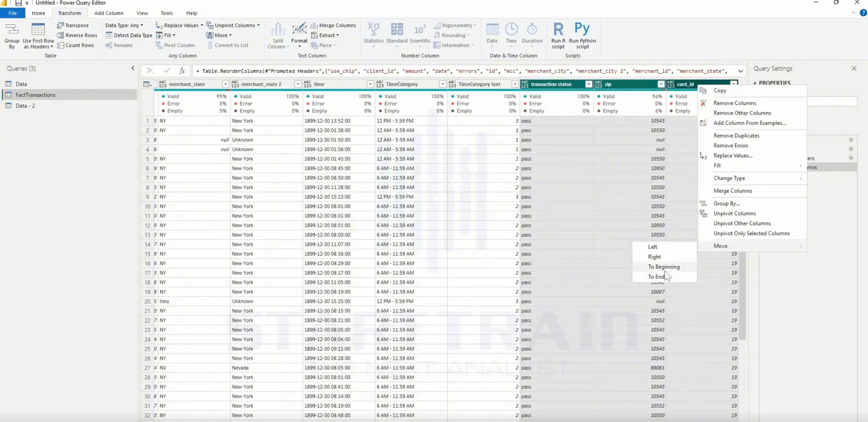Open time column filter dropdown
The image size is (868, 422).
[370, 84]
